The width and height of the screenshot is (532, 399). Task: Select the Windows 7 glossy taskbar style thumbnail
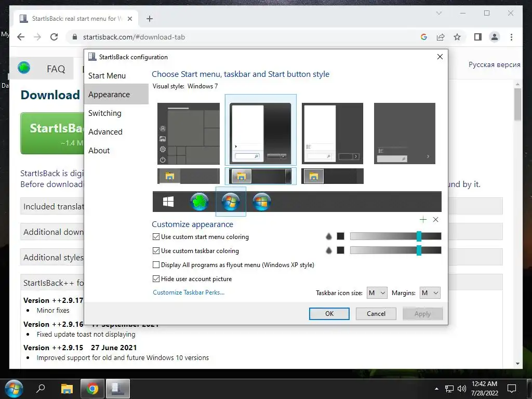[x=260, y=176]
